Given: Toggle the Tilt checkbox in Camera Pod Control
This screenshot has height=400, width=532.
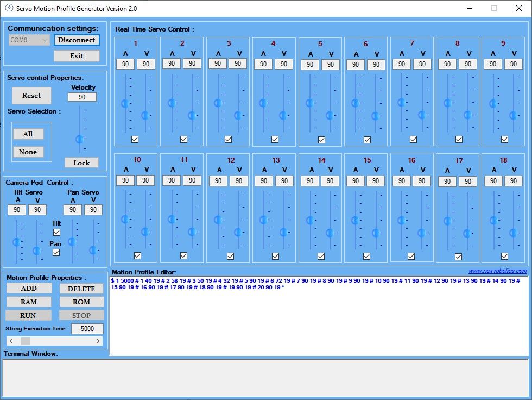Looking at the screenshot, I should [x=56, y=232].
